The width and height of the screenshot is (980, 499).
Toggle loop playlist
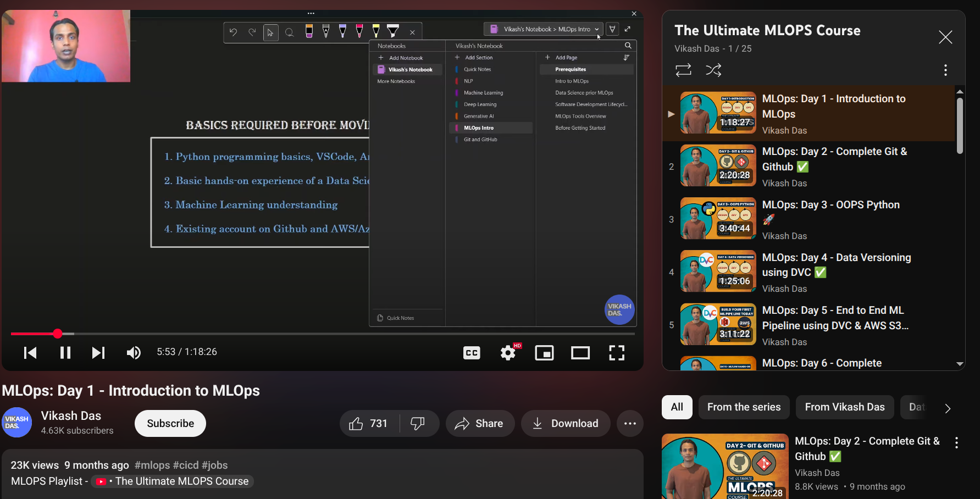click(x=683, y=70)
